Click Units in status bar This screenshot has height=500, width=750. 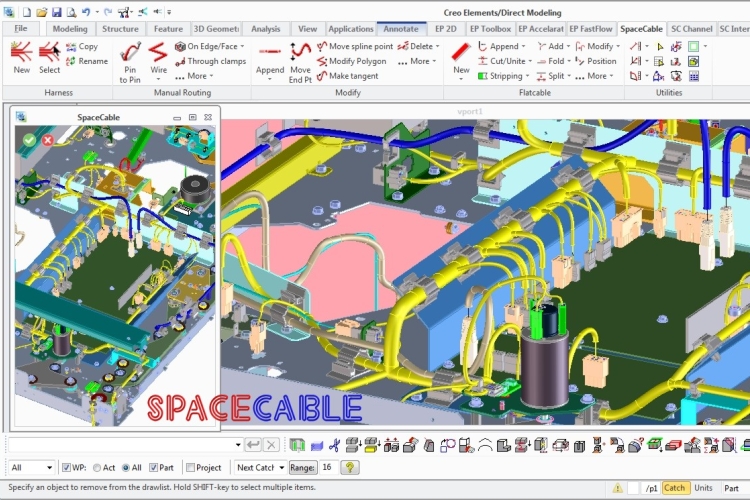point(703,488)
